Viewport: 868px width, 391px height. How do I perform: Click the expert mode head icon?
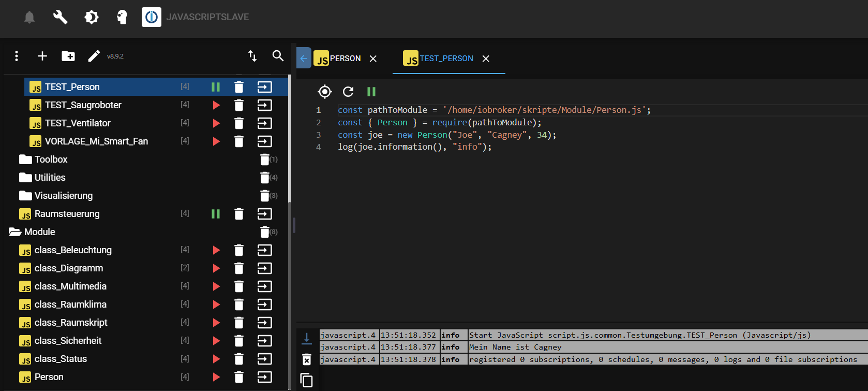[122, 17]
